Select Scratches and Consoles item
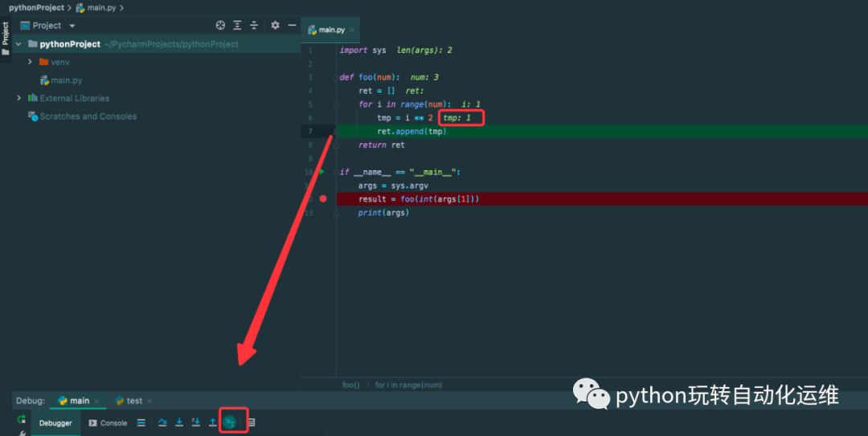 (83, 116)
